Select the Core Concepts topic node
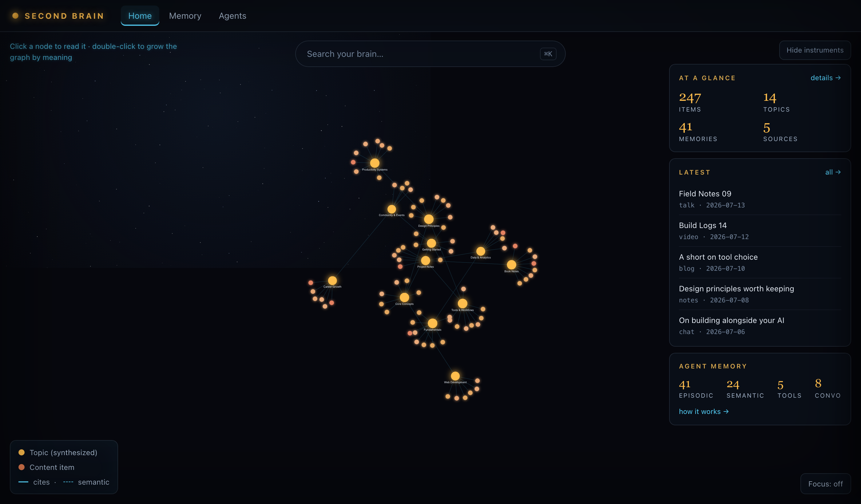Screen dimensions: 861x504 pos(404,297)
